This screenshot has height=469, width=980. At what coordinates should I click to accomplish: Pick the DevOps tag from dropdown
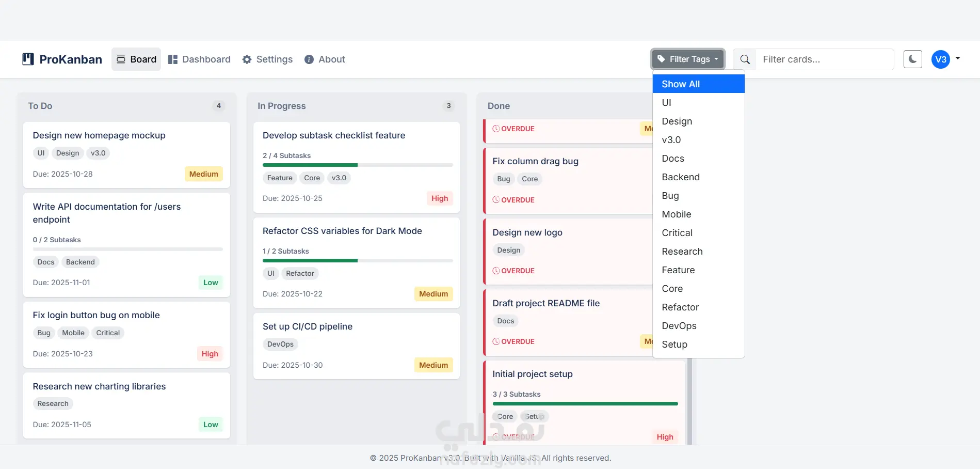point(679,326)
